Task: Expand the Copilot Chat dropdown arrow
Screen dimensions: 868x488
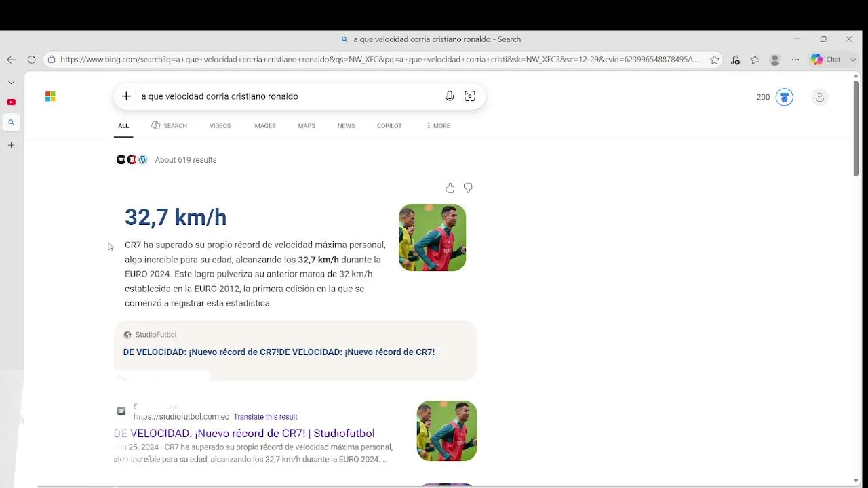Action: (852, 60)
